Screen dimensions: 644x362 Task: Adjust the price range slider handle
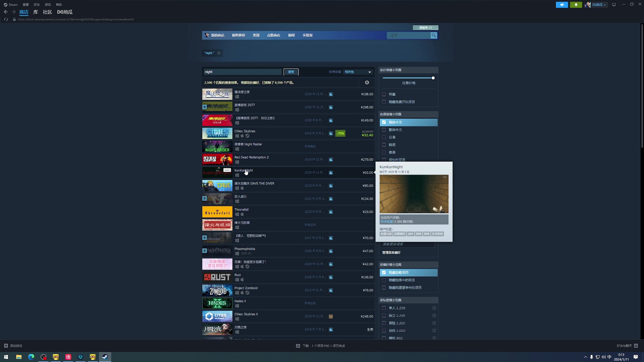pos(433,78)
